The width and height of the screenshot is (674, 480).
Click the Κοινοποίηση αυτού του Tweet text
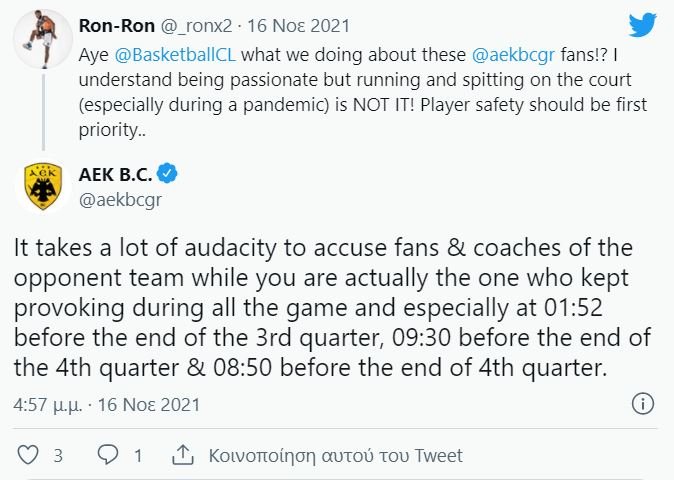click(x=335, y=455)
